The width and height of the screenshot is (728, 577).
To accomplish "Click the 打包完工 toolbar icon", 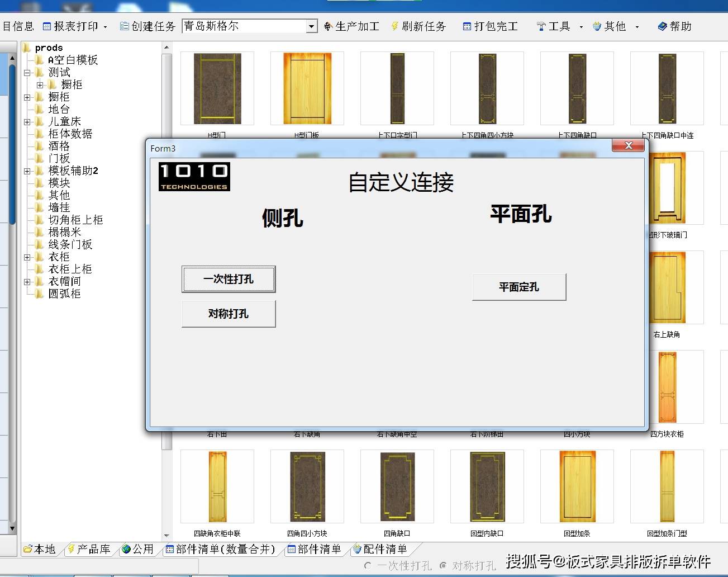I will (x=467, y=26).
